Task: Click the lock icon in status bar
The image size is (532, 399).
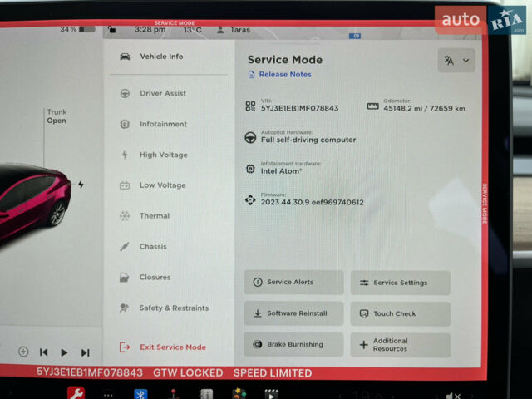Action: coord(111,30)
